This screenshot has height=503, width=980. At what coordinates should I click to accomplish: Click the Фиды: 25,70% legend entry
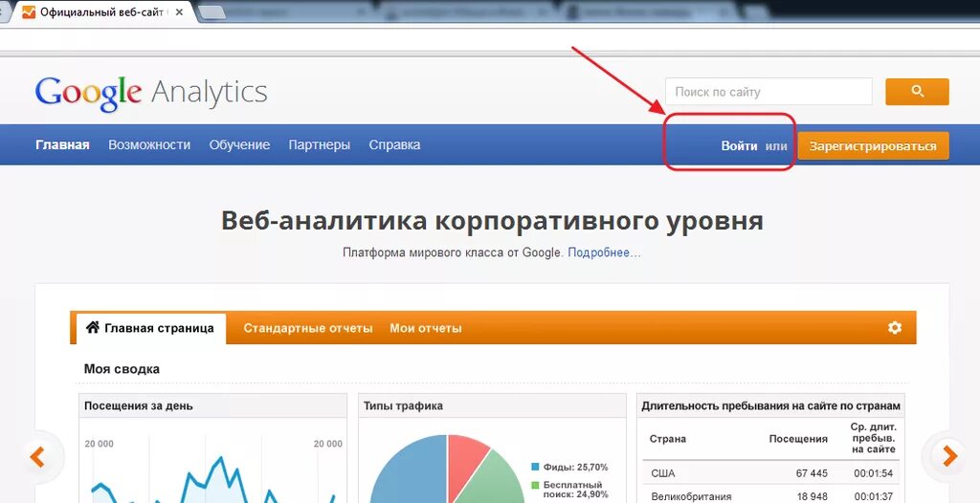tap(569, 468)
